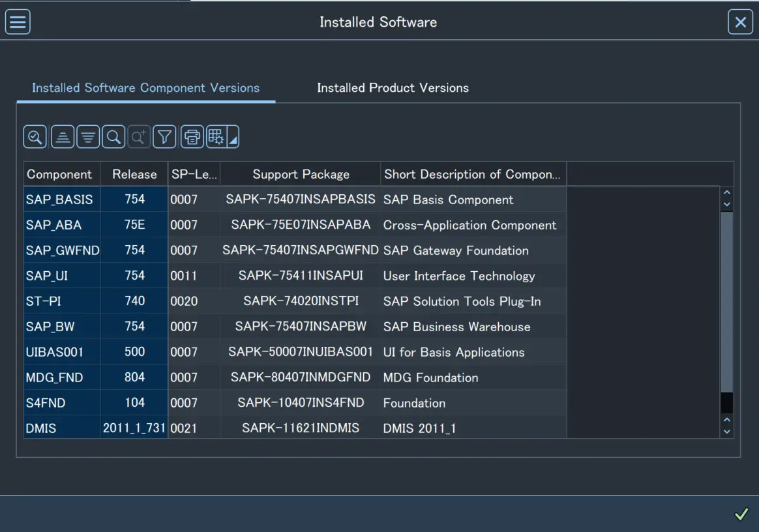Select the UIBAS001 component cell
Image resolution: width=759 pixels, height=532 pixels.
[x=61, y=352]
